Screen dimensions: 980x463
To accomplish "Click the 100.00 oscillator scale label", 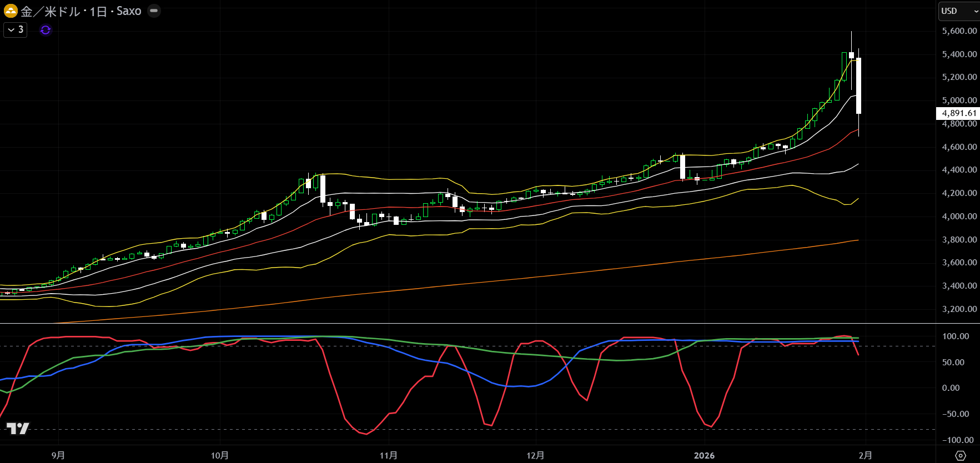I will pyautogui.click(x=955, y=336).
